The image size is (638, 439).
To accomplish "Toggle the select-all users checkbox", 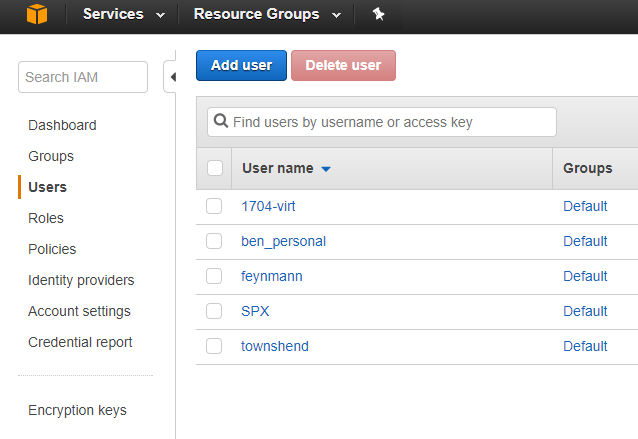I will point(215,168).
